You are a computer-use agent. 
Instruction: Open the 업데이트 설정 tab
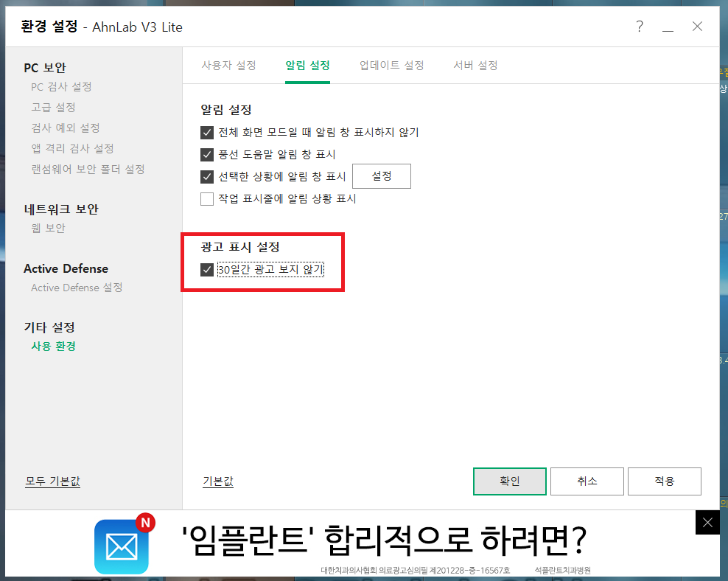pos(392,66)
